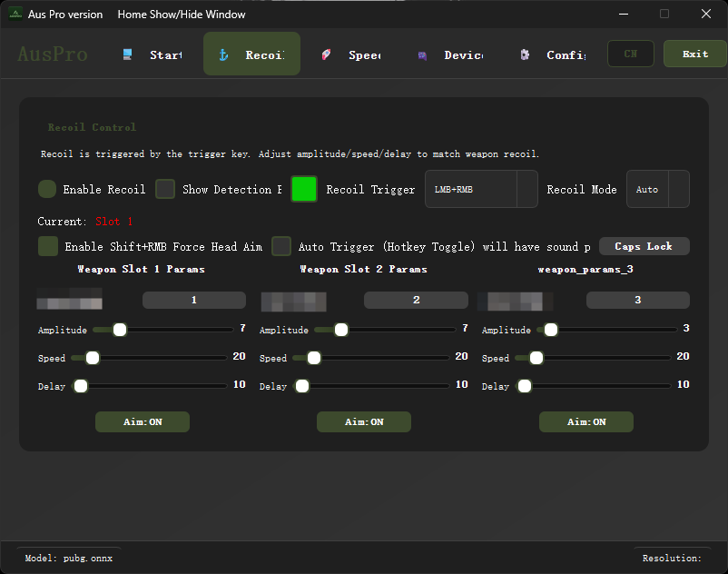Click the Home Show/Hide Window title text

tap(182, 15)
